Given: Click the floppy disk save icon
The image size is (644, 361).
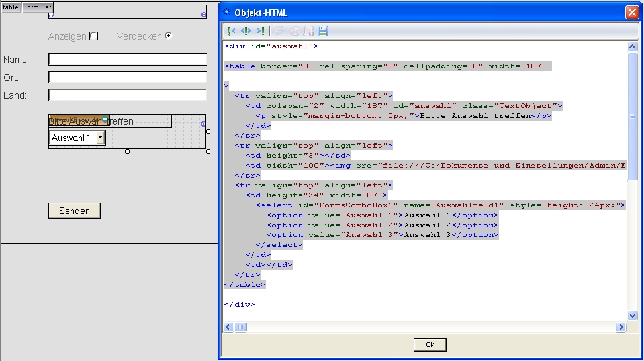Looking at the screenshot, I should click(x=323, y=31).
